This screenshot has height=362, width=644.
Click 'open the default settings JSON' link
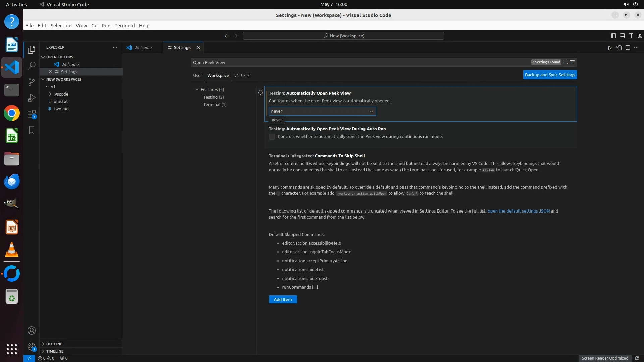point(519,211)
